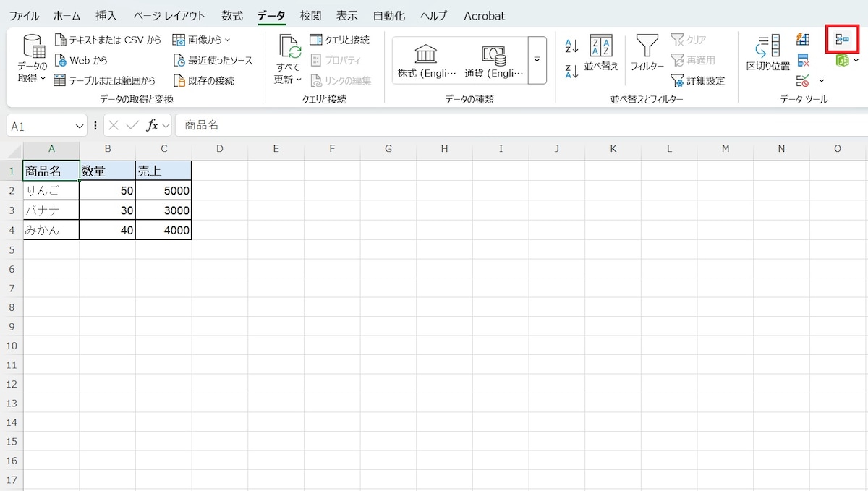868x491 pixels.
Task: Click the 詳細設定 advanced filter button
Action: [x=698, y=80]
